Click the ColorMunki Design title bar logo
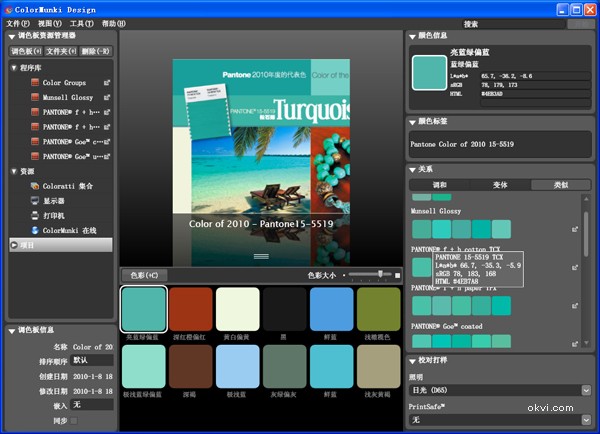The image size is (600, 434). (8, 10)
